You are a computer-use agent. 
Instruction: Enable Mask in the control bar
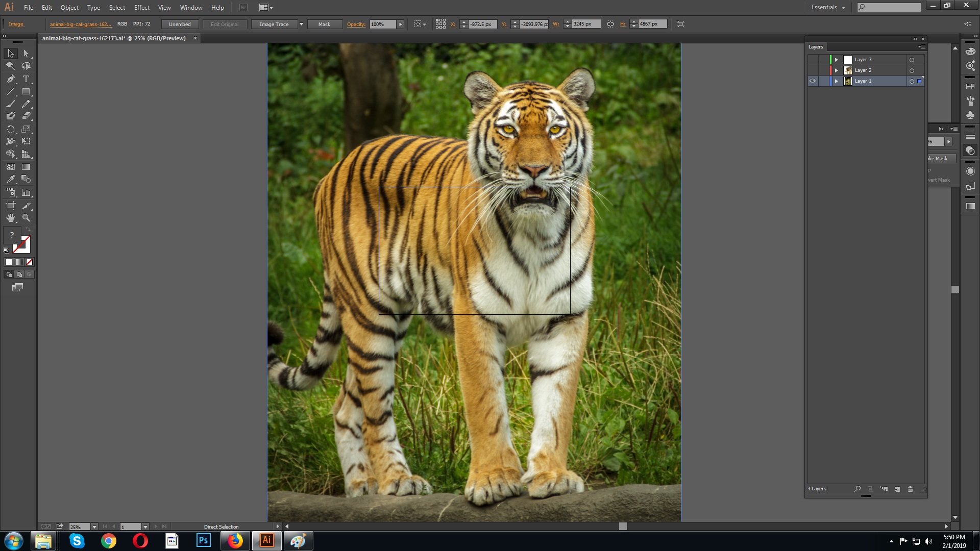coord(325,24)
